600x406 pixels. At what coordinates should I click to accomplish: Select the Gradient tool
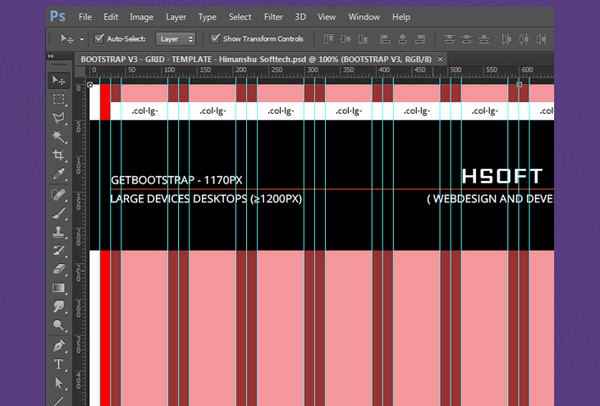point(59,288)
